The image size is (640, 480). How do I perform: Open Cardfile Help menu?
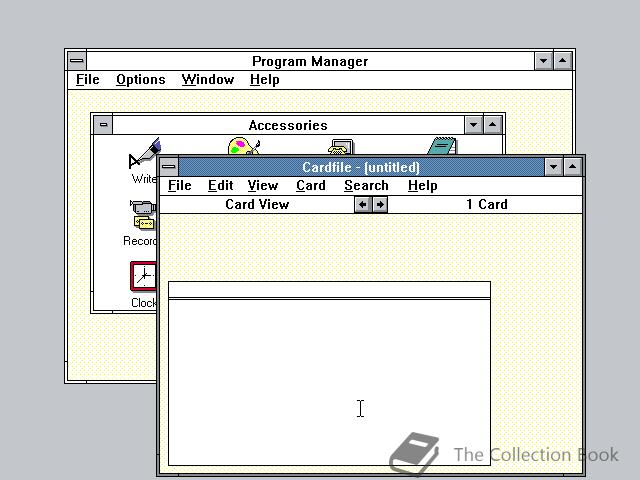pos(422,185)
